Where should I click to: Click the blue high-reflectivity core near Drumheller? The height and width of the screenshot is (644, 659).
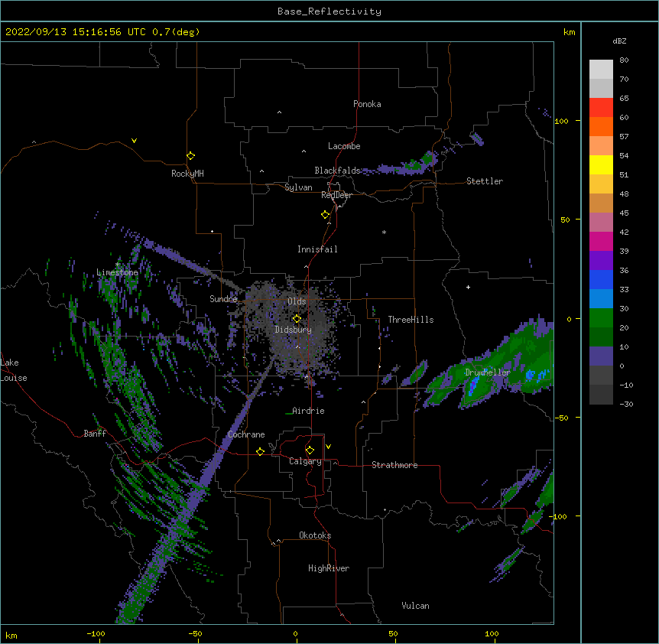pyautogui.click(x=474, y=385)
